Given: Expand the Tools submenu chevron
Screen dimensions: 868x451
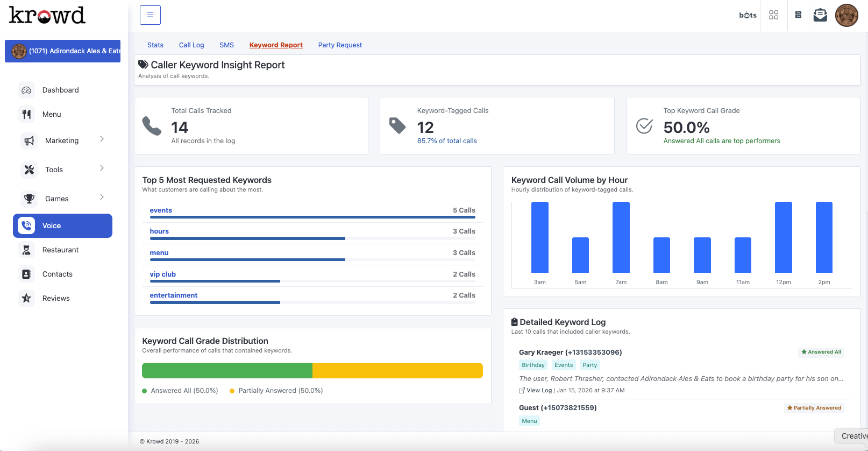Looking at the screenshot, I should pyautogui.click(x=102, y=168).
